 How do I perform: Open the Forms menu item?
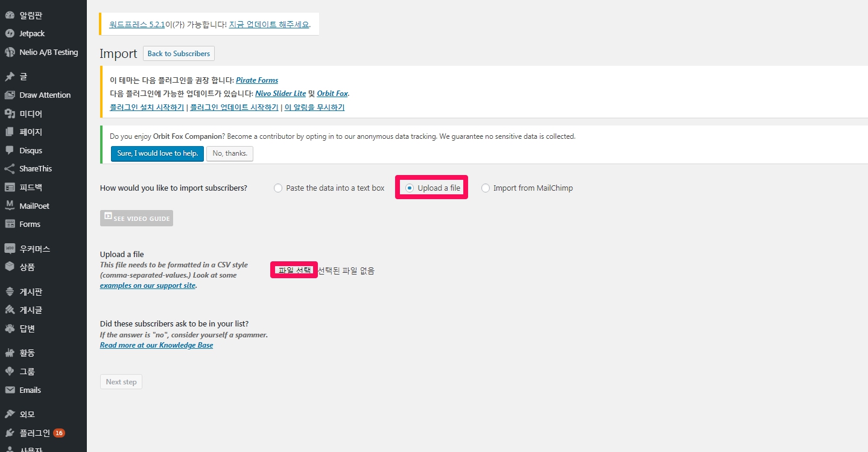30,224
